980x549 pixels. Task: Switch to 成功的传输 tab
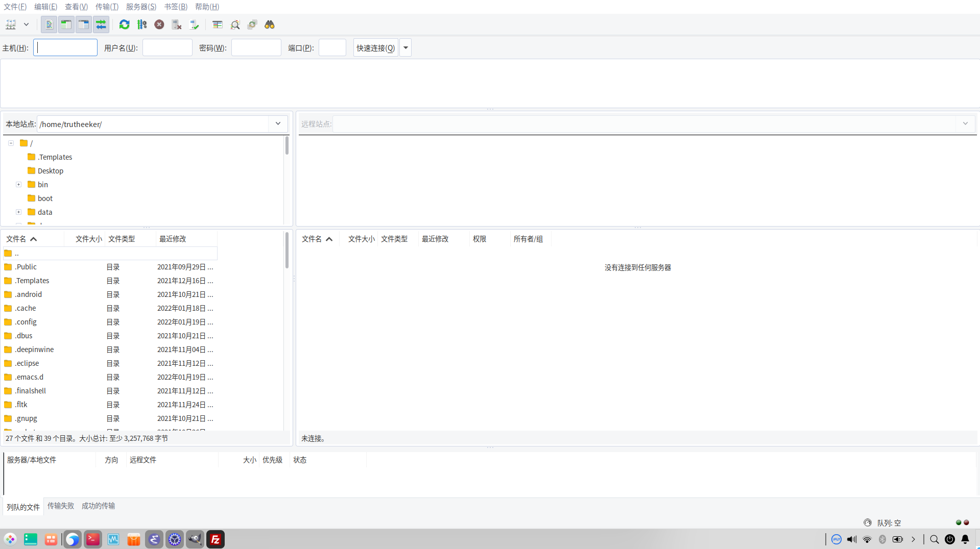point(98,506)
